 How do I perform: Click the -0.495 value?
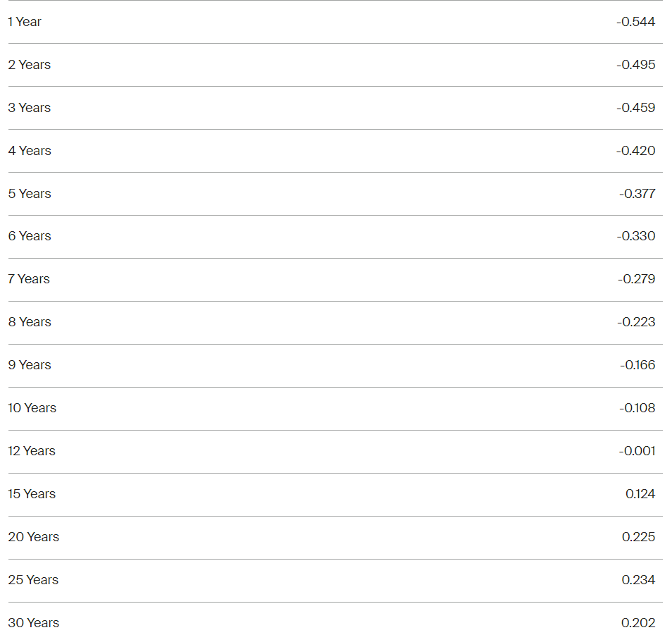point(635,65)
